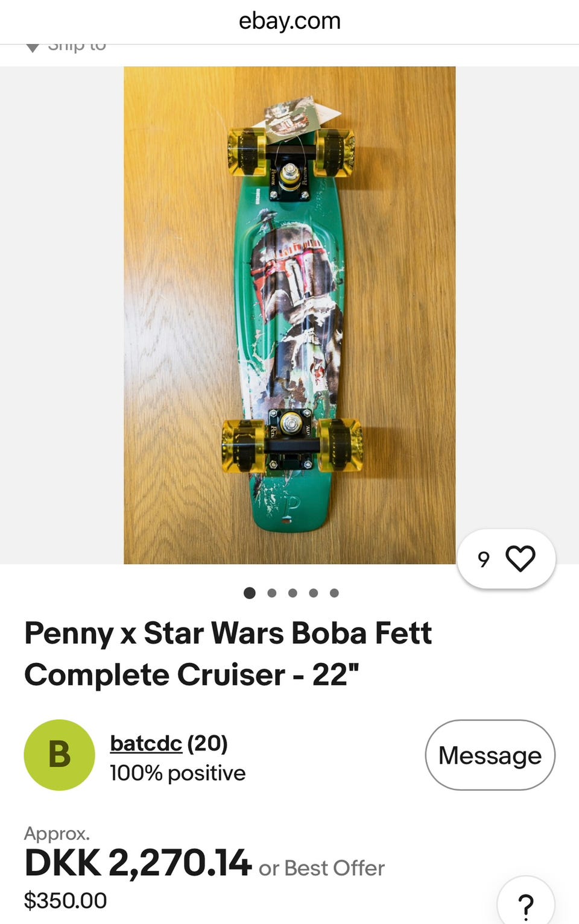Switch to the second carousel dot
Image resolution: width=579 pixels, height=924 pixels.
point(272,593)
